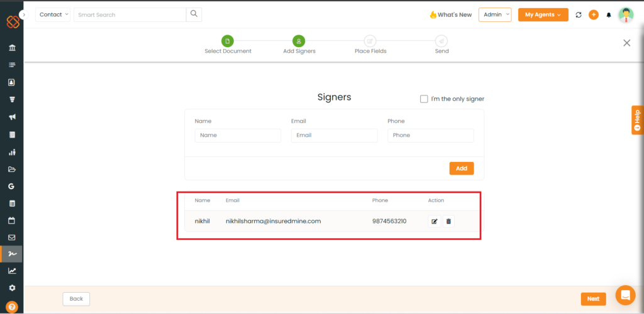Click the orange Add button
Image resolution: width=644 pixels, height=314 pixels.
point(461,168)
